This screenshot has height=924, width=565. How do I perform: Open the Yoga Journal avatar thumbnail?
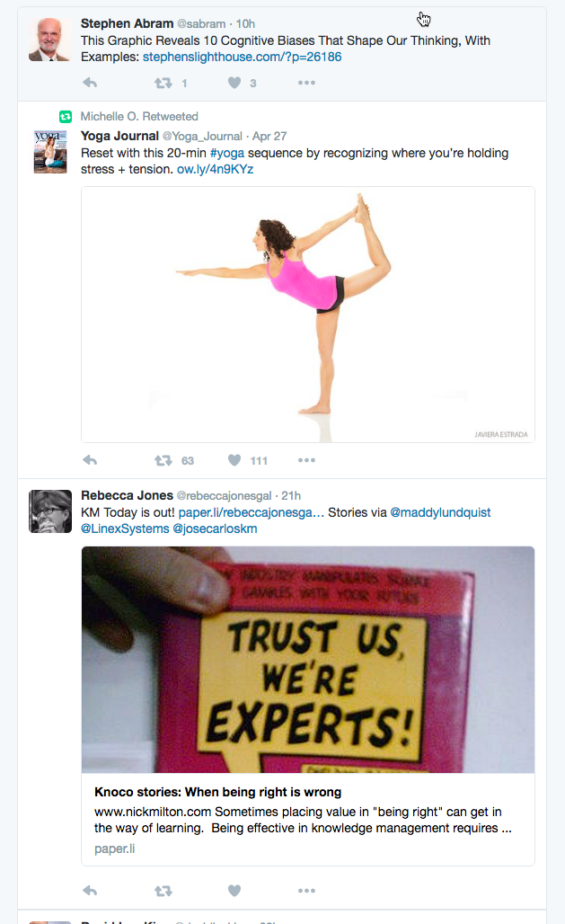click(50, 152)
